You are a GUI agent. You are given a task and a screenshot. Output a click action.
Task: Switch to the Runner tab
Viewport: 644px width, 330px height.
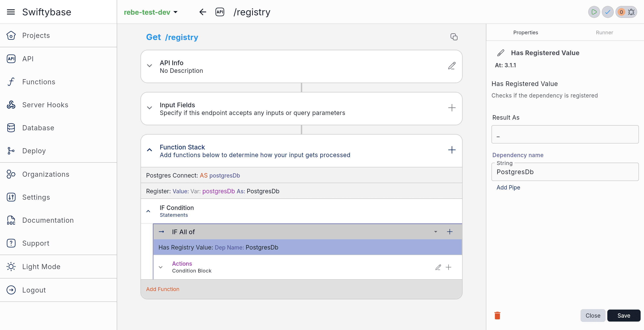[604, 33]
